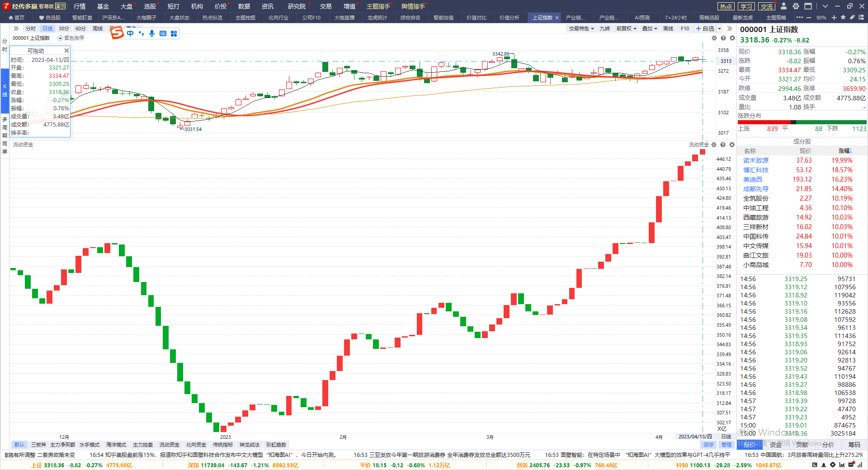The image size is (868, 470).
Task: Switch to the AI预测 tab
Action: 642,18
